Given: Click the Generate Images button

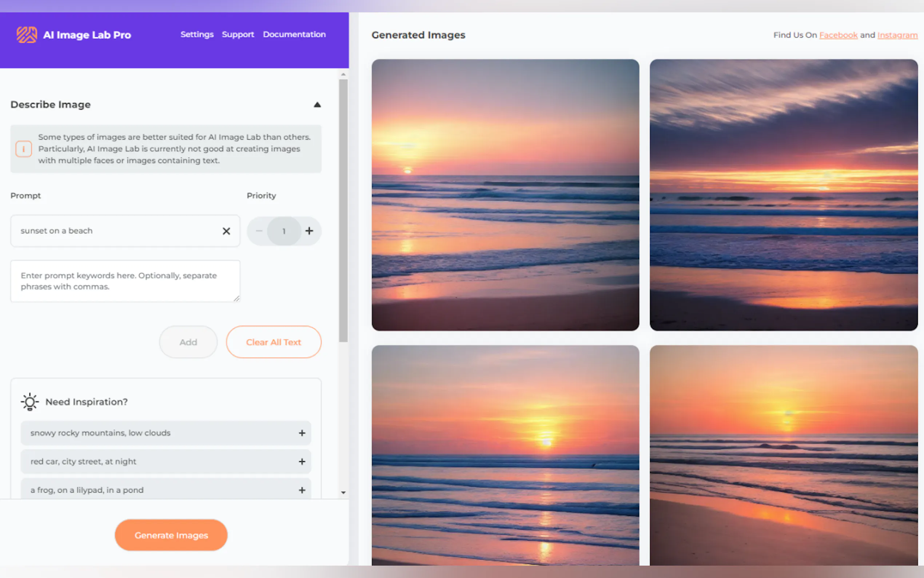Looking at the screenshot, I should point(171,535).
